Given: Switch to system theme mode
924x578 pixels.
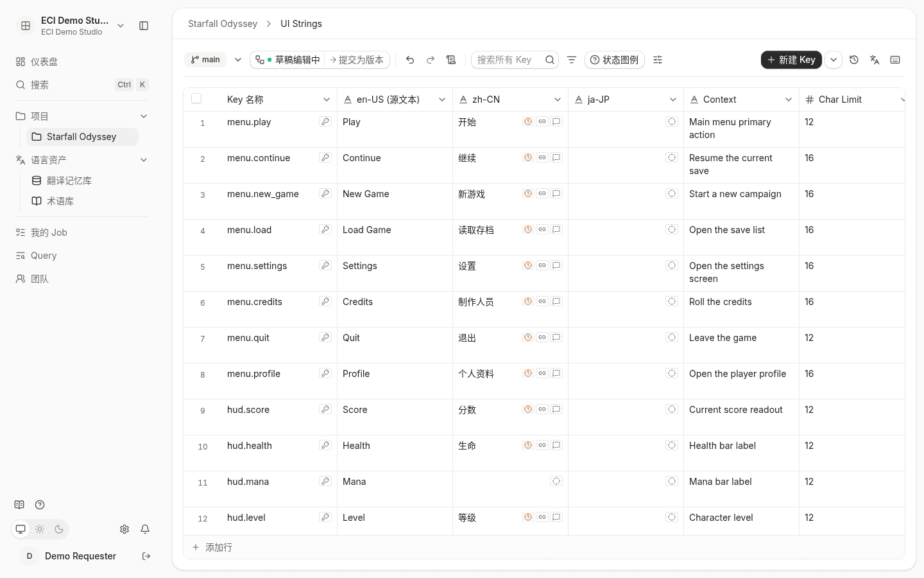Looking at the screenshot, I should click(x=21, y=529).
